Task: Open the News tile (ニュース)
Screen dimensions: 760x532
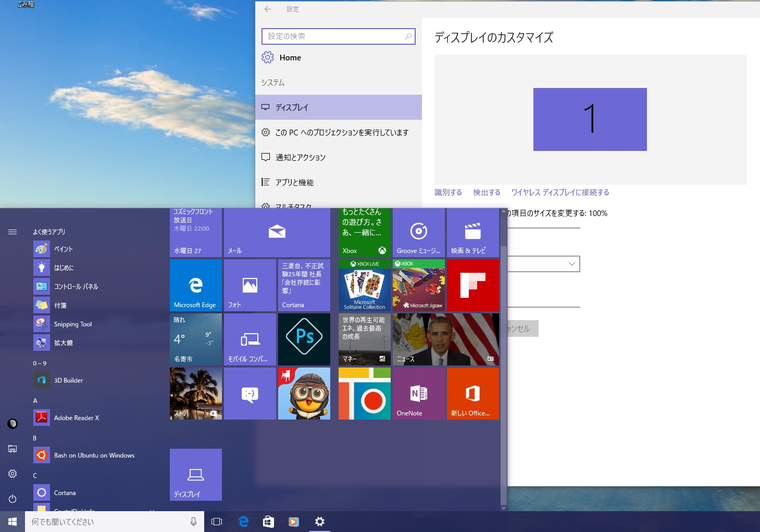Action: tap(446, 339)
